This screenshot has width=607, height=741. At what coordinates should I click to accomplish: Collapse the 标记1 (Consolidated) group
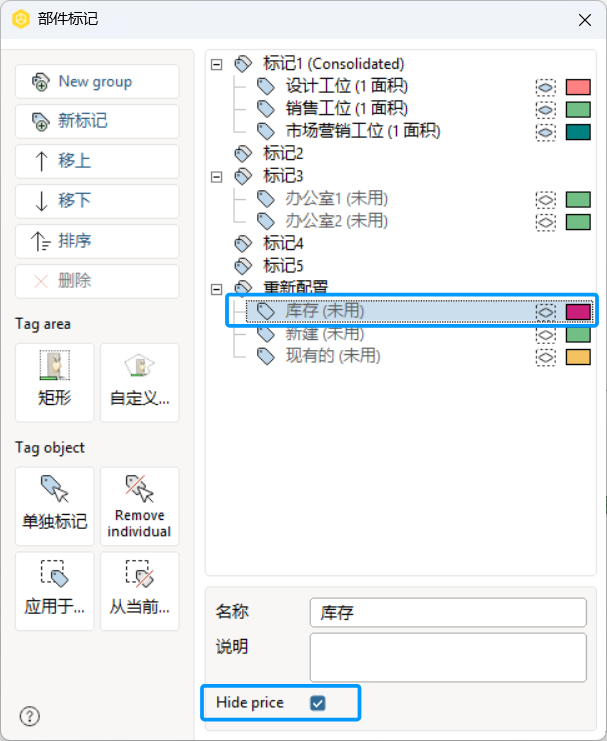[217, 64]
